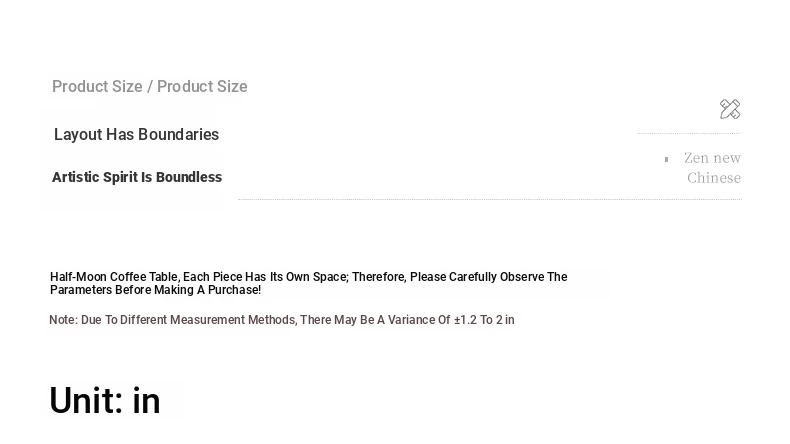Click the first gray Product Size heading
The image size is (790, 444).
97,86
